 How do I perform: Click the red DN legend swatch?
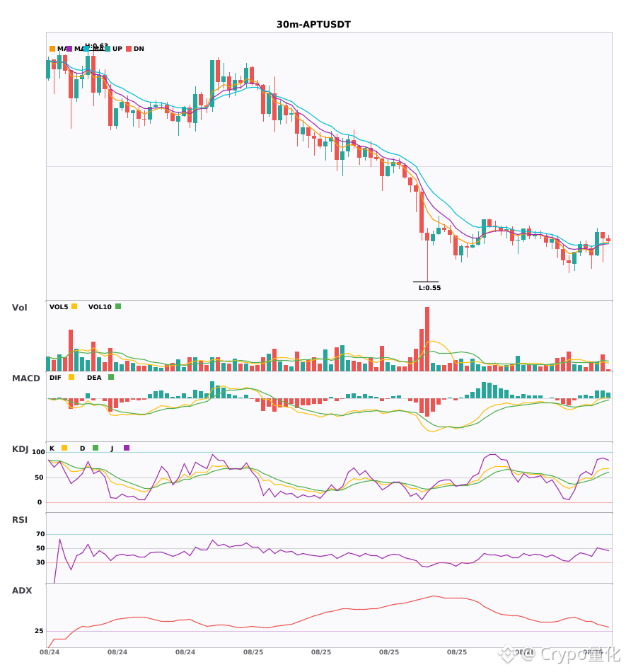point(129,49)
